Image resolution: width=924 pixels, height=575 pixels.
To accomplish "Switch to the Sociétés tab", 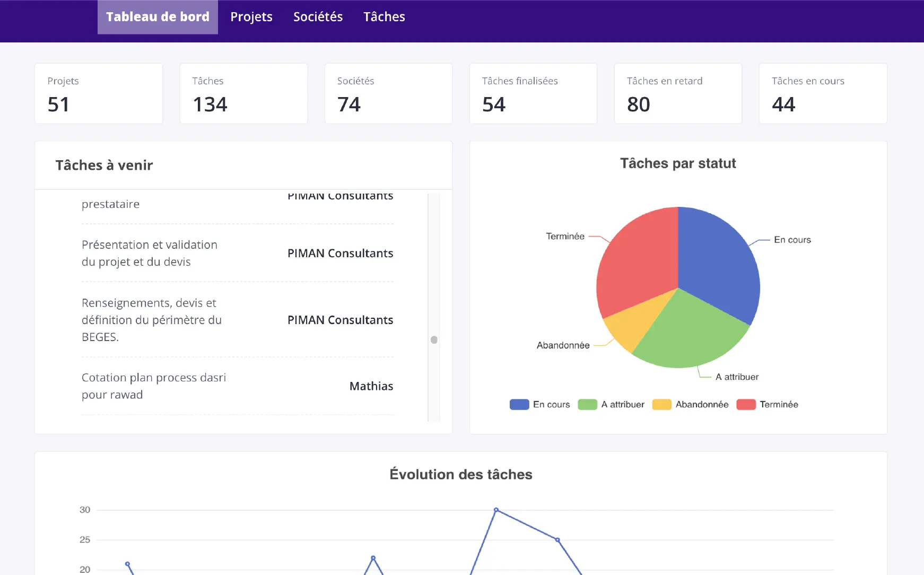I will [x=318, y=16].
